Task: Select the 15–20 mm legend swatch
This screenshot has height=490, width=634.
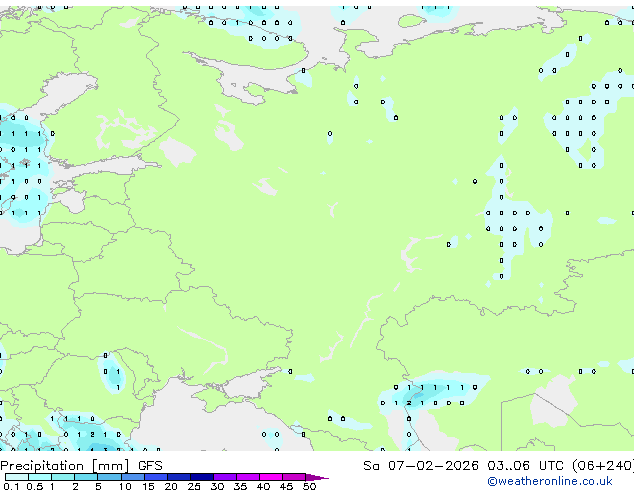Action: pos(156,477)
